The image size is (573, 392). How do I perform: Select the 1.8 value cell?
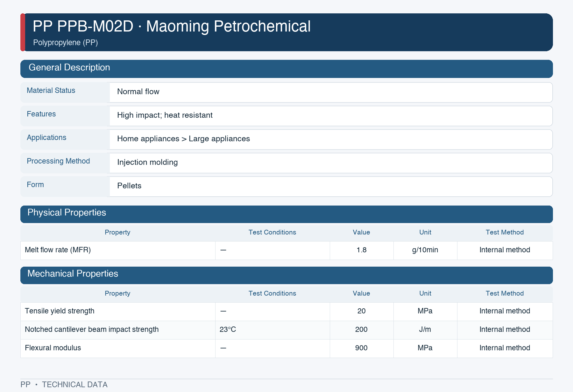pyautogui.click(x=362, y=250)
